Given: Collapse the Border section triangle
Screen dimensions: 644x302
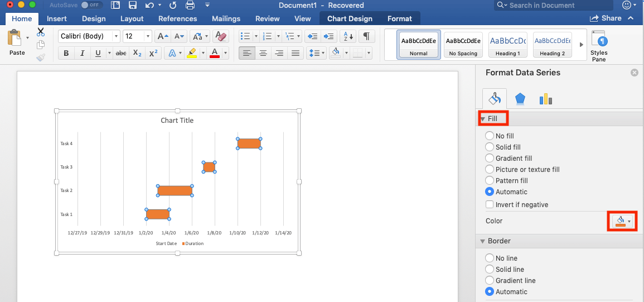Looking at the screenshot, I should click(483, 241).
